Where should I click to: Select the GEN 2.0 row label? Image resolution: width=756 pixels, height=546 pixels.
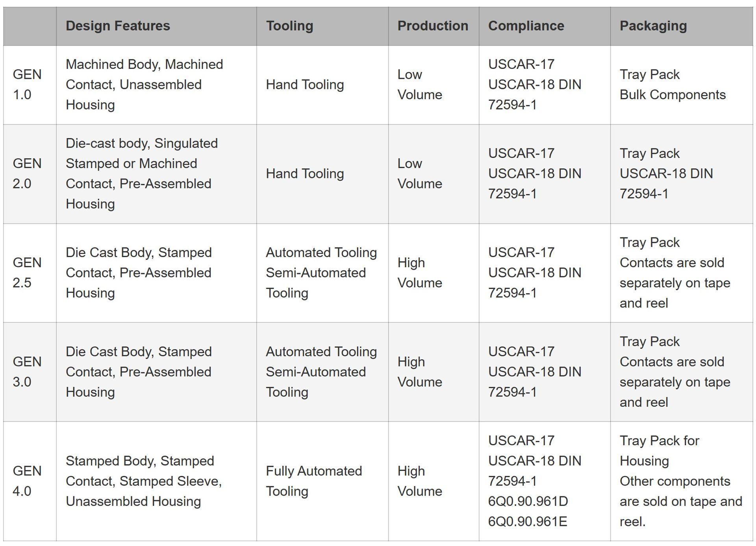pyautogui.click(x=27, y=174)
